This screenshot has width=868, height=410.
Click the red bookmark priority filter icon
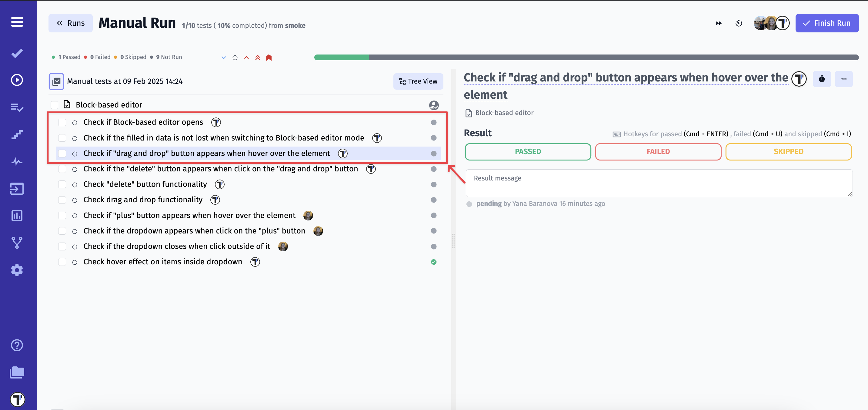(x=269, y=58)
